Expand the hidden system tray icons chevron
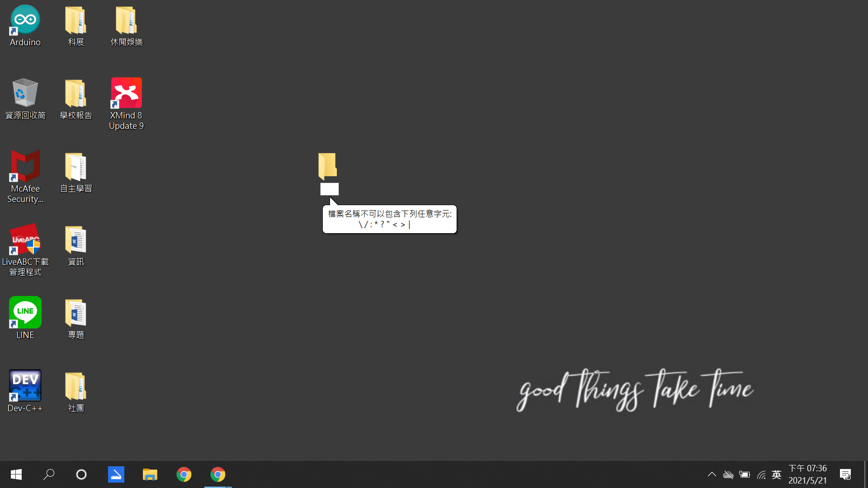The image size is (868, 488). pos(712,474)
